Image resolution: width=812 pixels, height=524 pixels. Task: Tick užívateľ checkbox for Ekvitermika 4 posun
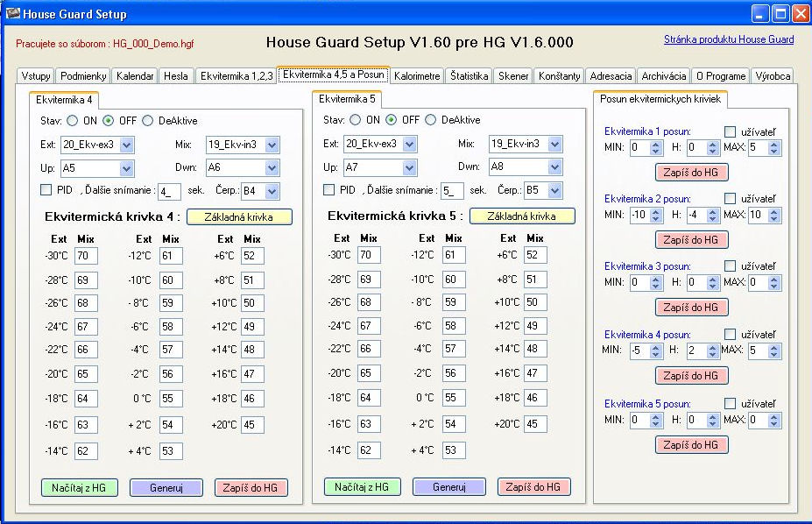coord(731,334)
